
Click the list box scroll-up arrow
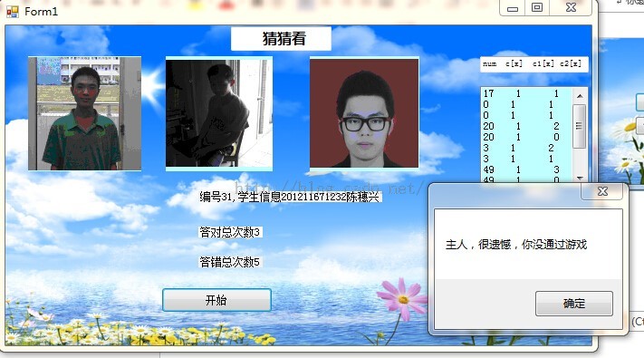580,96
